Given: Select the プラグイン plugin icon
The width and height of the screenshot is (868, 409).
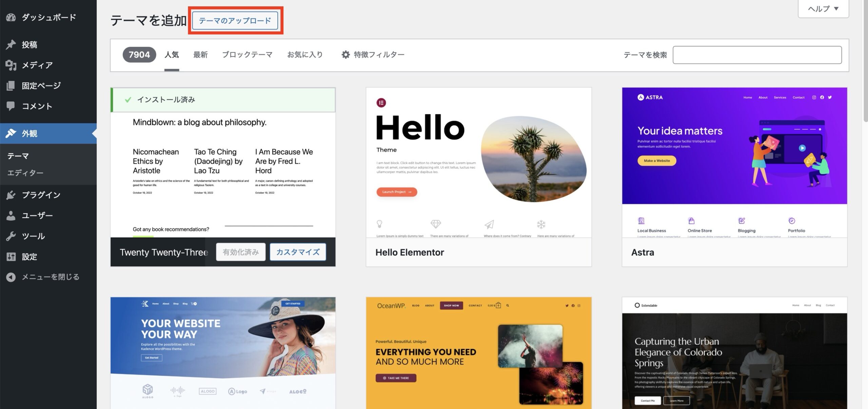Looking at the screenshot, I should (x=11, y=195).
